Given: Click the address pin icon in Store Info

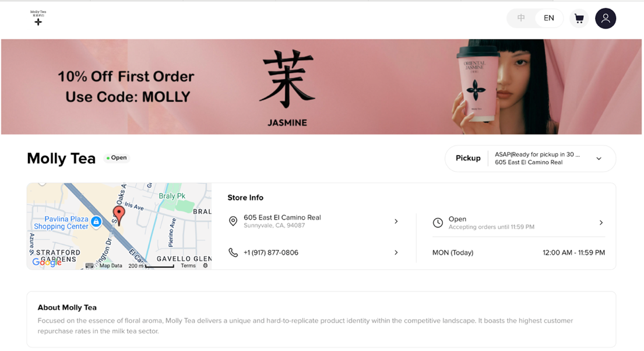Looking at the screenshot, I should click(233, 221).
